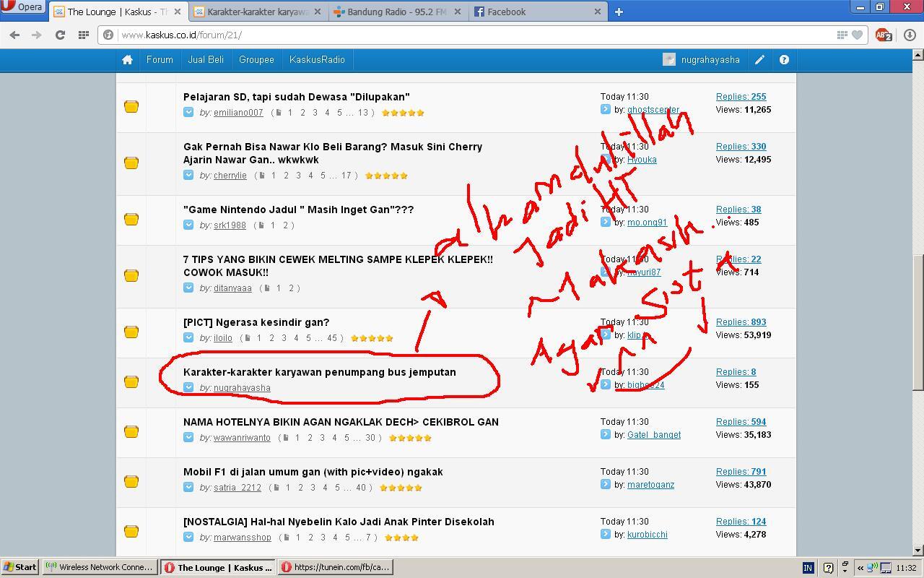Jump to last post by kurobicchi
This screenshot has height=578, width=924.
point(605,534)
